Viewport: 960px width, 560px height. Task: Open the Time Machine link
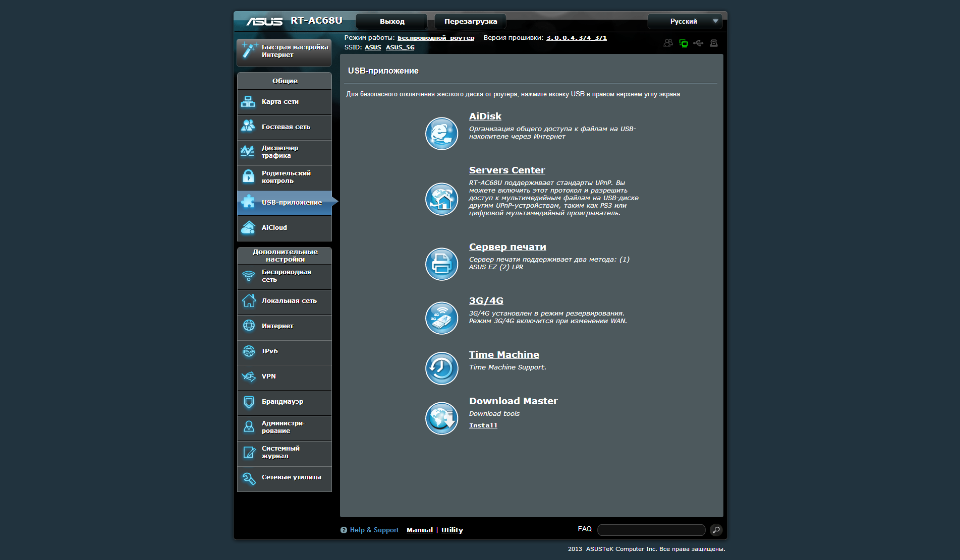tap(504, 355)
